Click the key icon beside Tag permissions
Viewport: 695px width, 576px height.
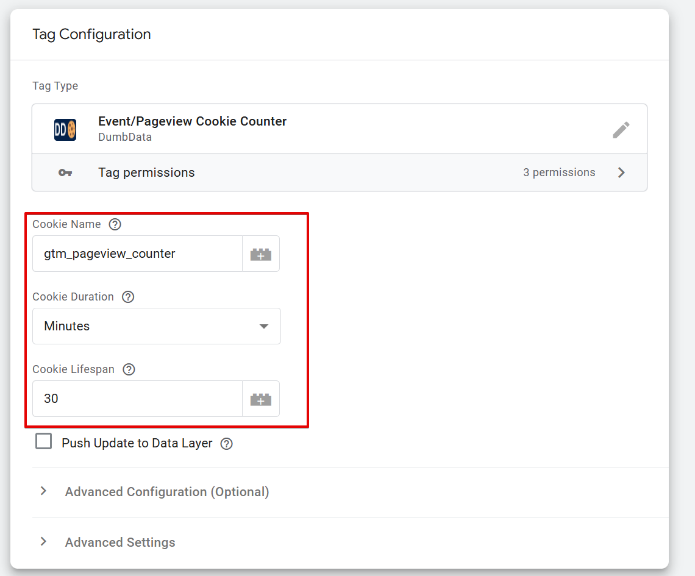[x=65, y=172]
